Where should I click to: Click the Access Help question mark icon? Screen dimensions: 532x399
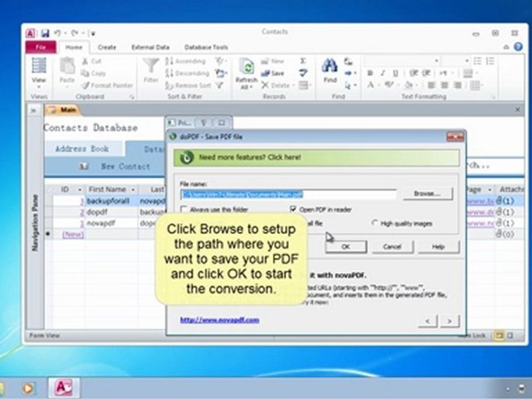point(518,47)
